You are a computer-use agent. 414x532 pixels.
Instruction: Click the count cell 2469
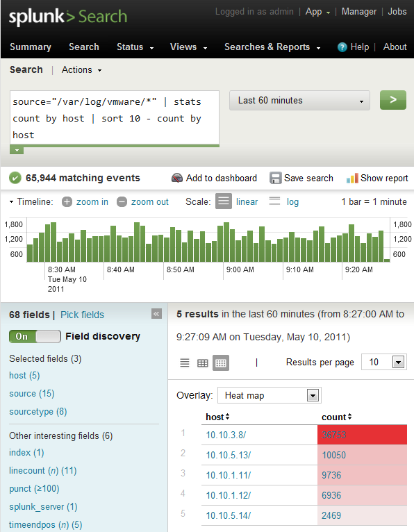(x=362, y=516)
